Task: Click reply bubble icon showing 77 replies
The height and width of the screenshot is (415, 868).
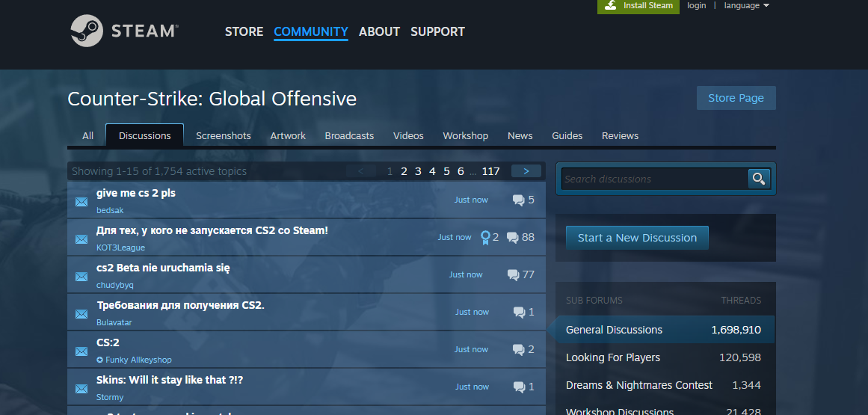Action: (513, 274)
